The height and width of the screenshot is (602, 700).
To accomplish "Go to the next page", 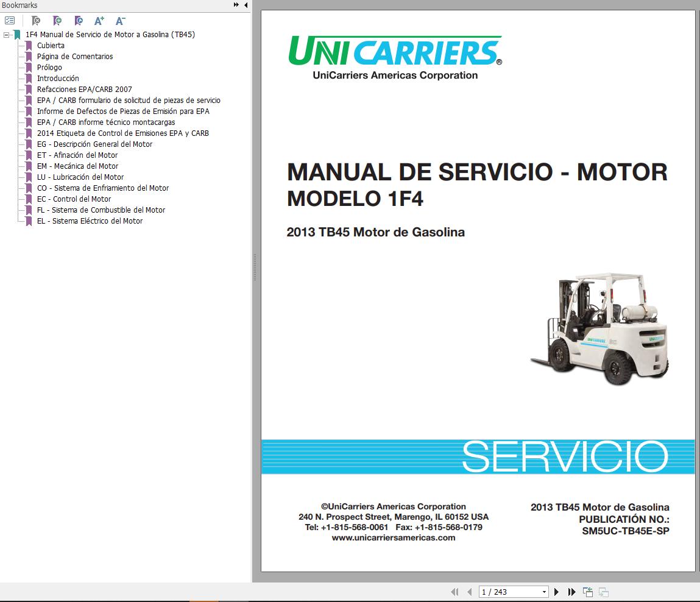I will (x=556, y=591).
